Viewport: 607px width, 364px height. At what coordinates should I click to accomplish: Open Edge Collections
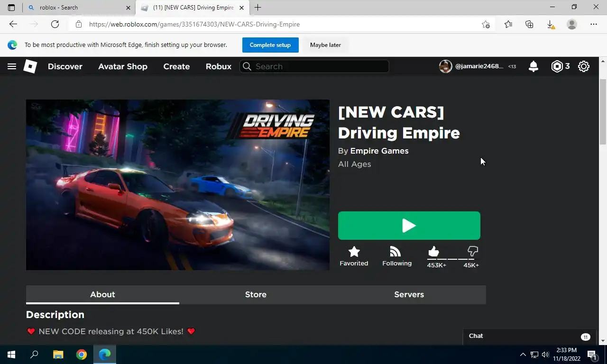(x=529, y=24)
